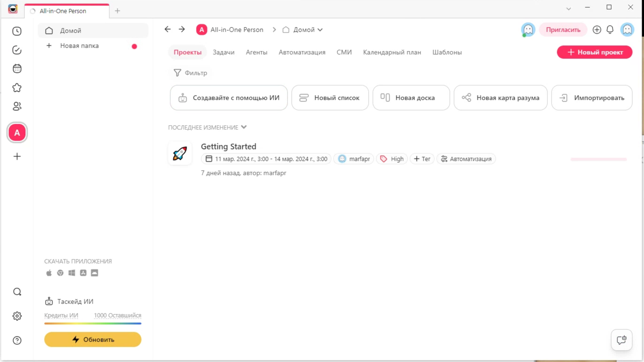Click the search magnifier icon
Viewport: 644px width, 362px height.
pos(17,292)
